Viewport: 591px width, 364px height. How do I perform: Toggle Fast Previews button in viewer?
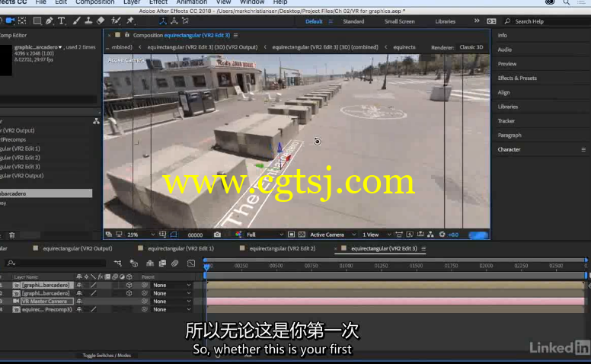pos(410,235)
